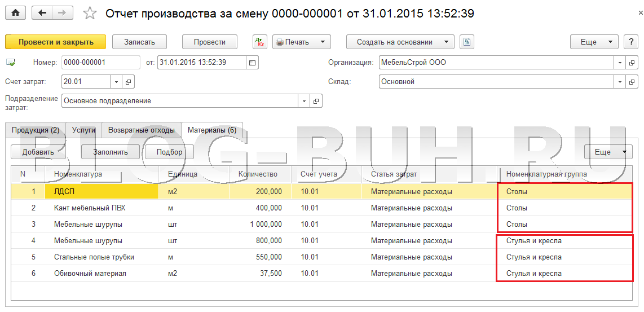
Task: Click Заполнить button in materials table
Action: click(x=111, y=152)
